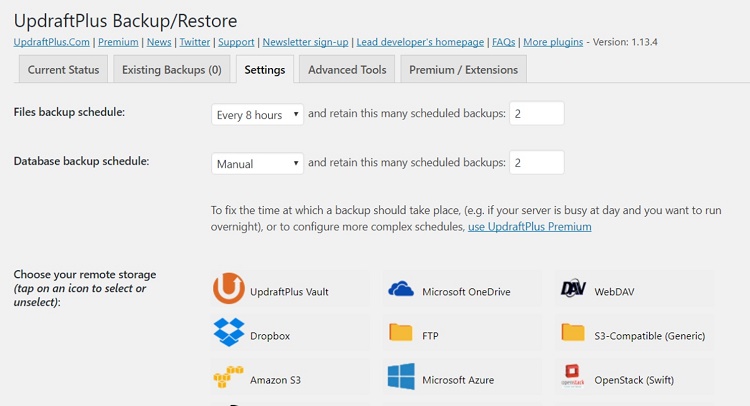750x406 pixels.
Task: Switch to the Current Status tab
Action: 63,70
